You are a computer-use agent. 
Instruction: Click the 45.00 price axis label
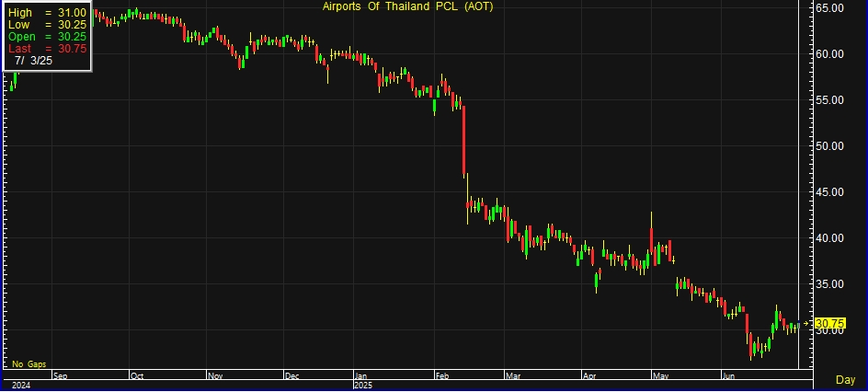(830, 192)
